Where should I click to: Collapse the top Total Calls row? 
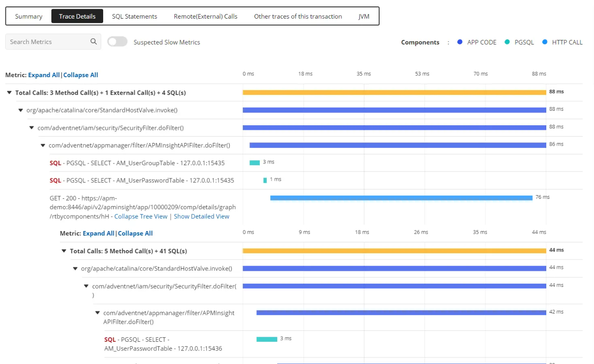[x=9, y=93]
